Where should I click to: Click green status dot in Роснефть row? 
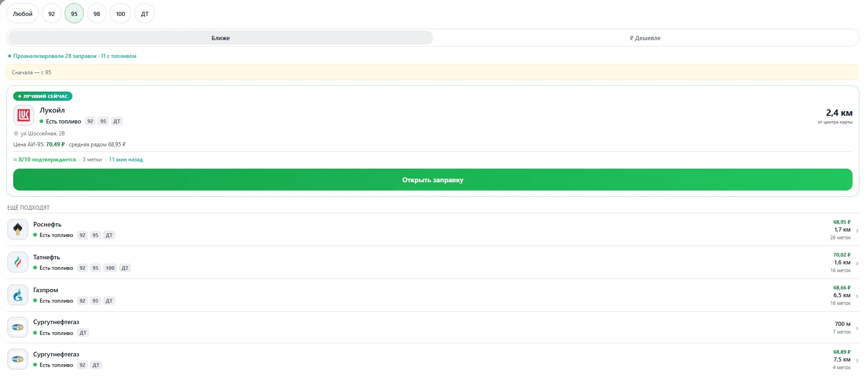(35, 235)
